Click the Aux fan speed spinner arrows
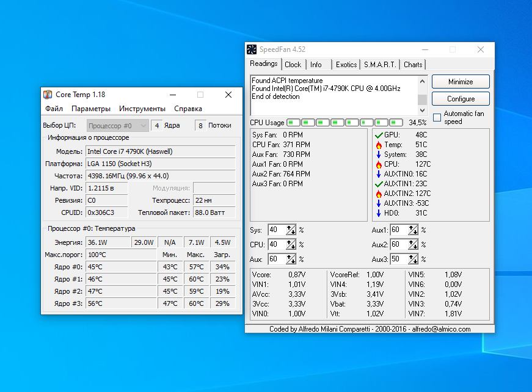 291,260
